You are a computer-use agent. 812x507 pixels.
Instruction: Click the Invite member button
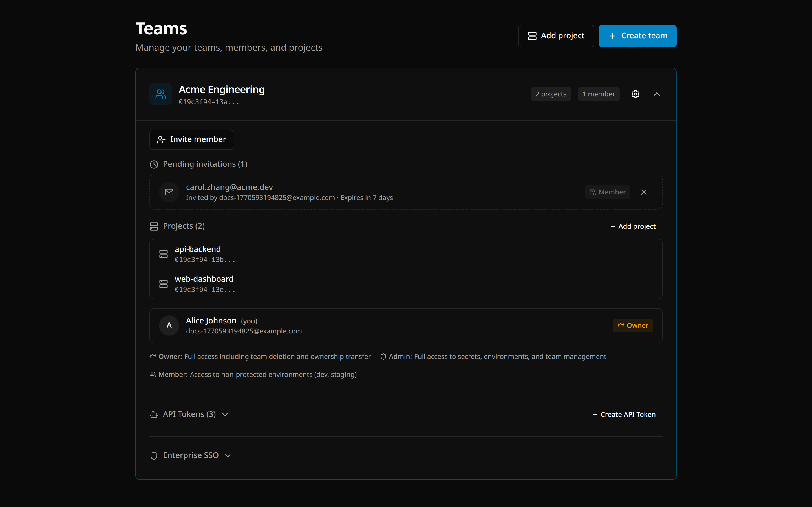tap(191, 139)
